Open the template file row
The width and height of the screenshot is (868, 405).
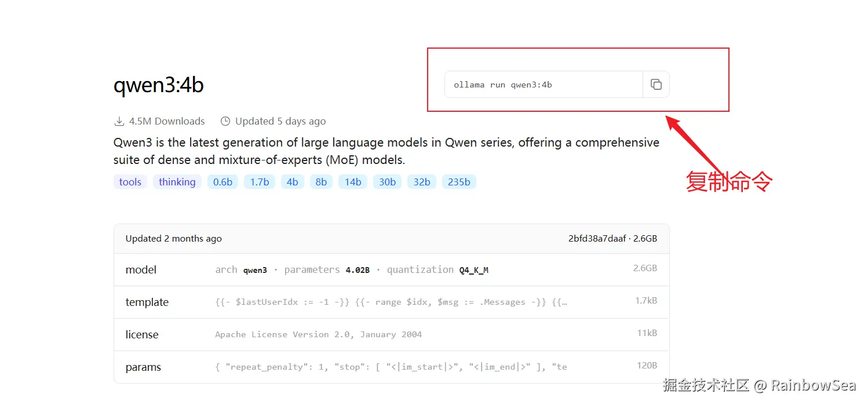(391, 302)
